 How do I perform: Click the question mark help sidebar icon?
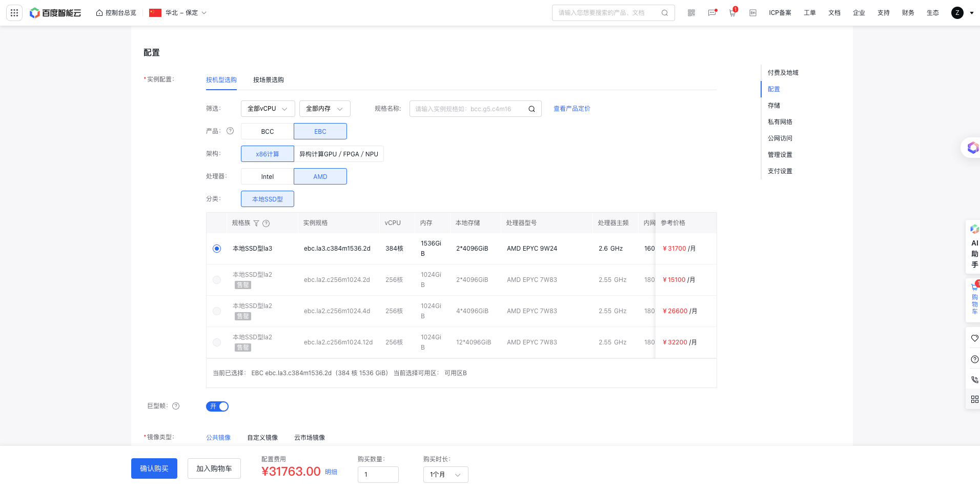pos(974,359)
